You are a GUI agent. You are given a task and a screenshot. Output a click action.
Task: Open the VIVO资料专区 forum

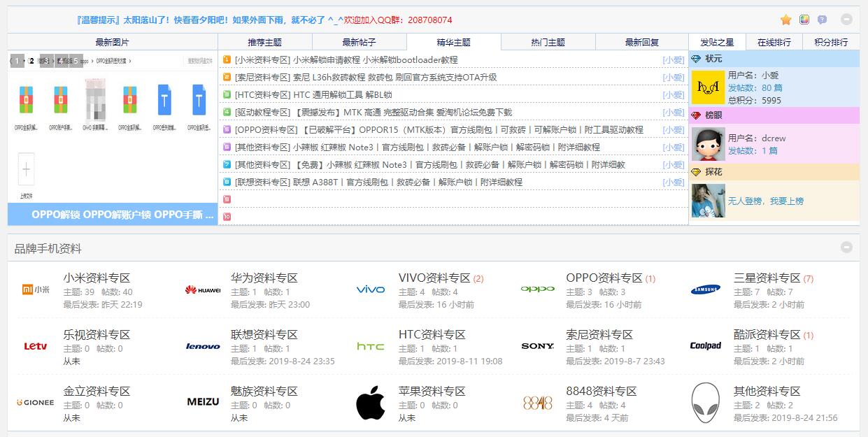pos(434,278)
